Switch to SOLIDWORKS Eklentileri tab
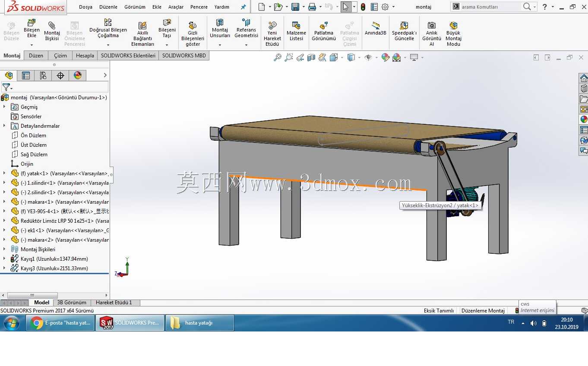588x366 pixels. point(128,55)
